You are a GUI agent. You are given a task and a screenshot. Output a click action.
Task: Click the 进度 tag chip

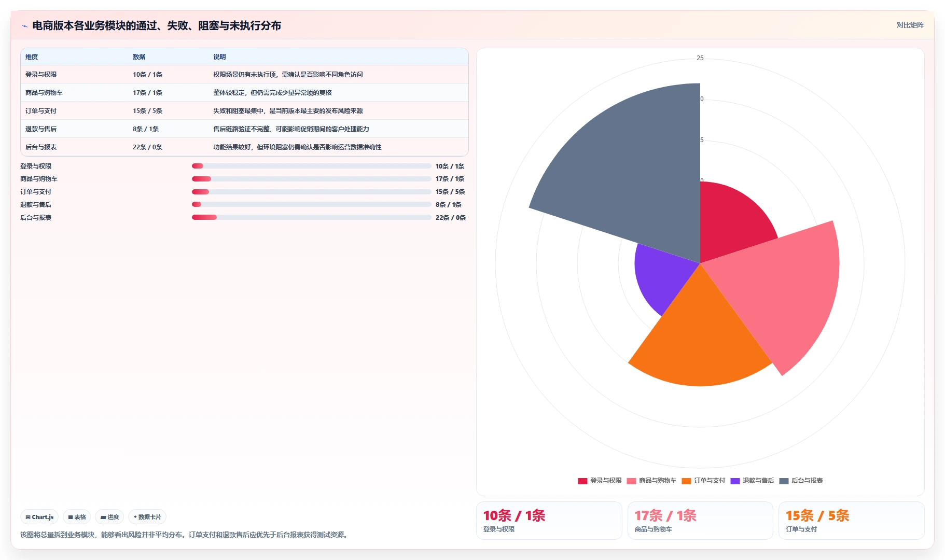tap(109, 517)
